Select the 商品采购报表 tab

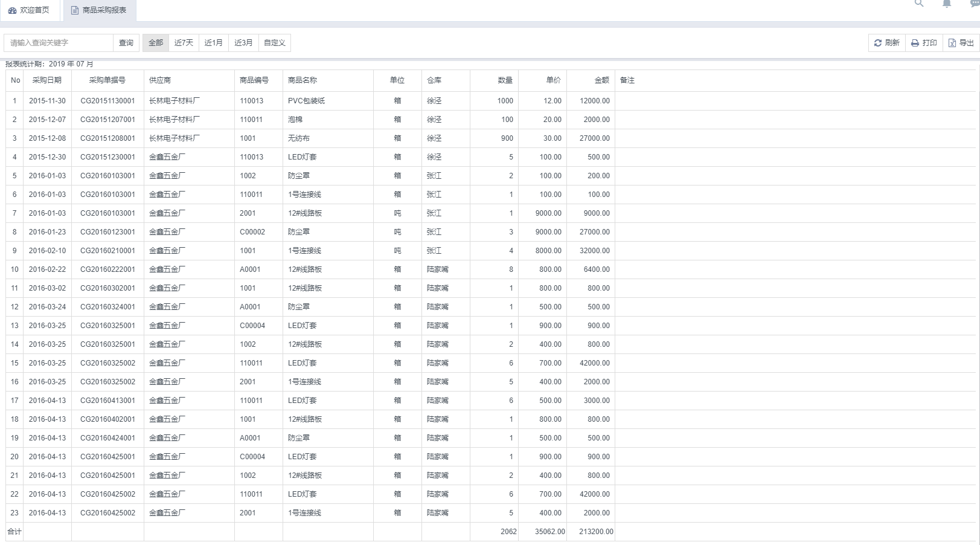tap(99, 10)
